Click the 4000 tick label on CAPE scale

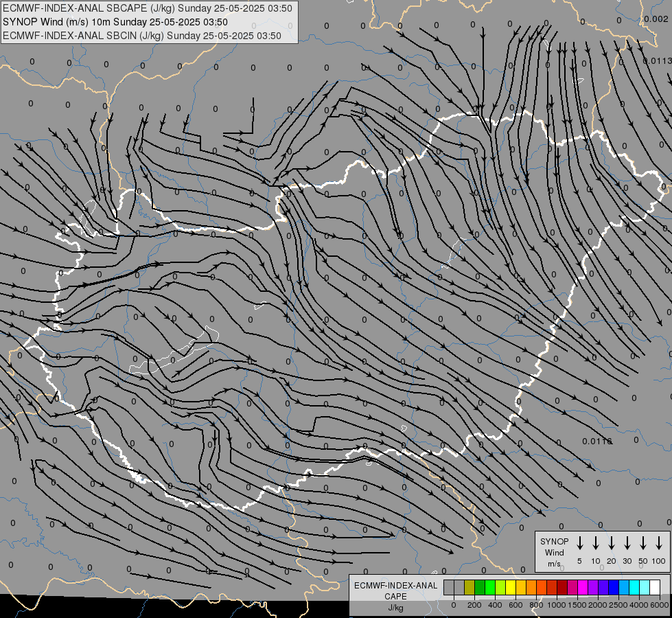point(639,605)
